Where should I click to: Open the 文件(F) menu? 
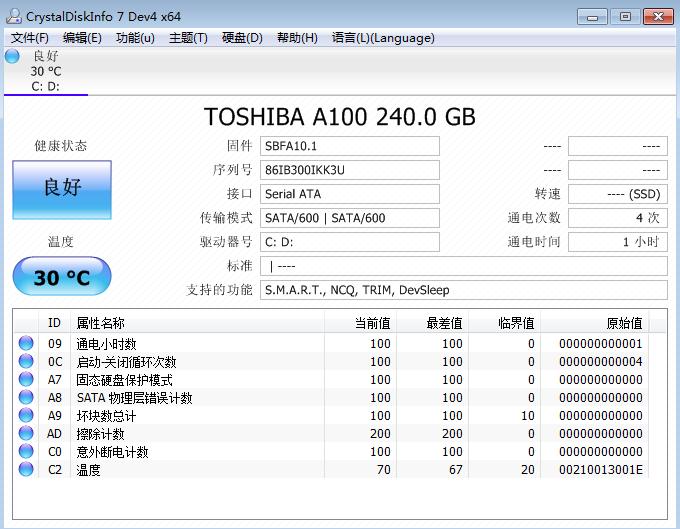[x=29, y=38]
